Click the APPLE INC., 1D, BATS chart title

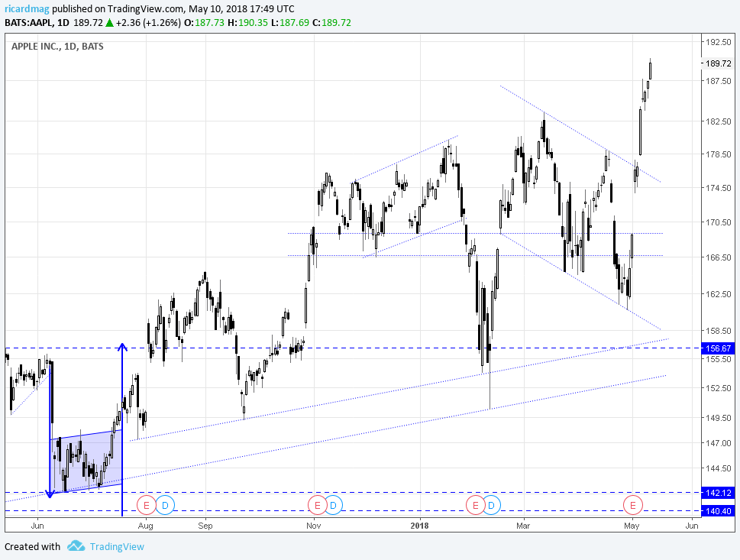pyautogui.click(x=57, y=47)
